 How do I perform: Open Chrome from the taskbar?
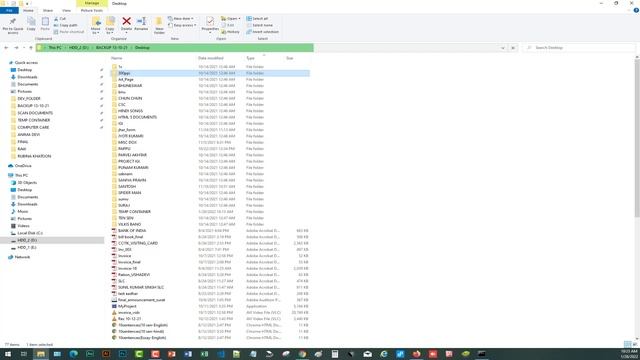302,354
